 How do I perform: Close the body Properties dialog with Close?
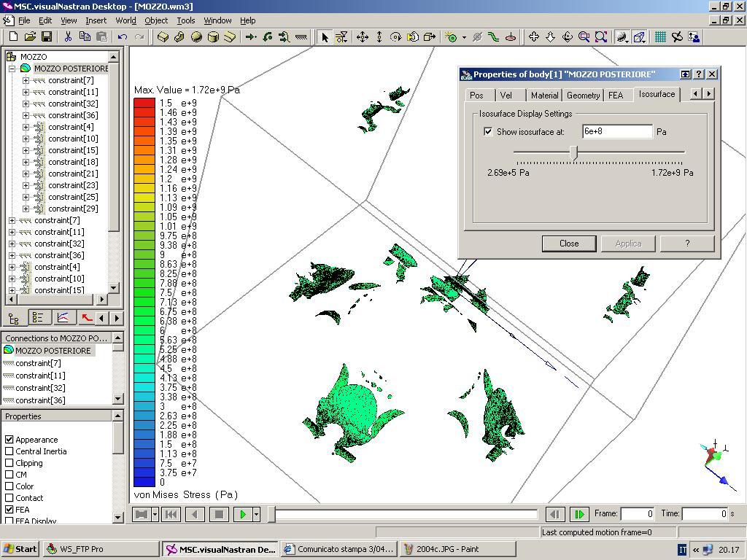coord(569,244)
